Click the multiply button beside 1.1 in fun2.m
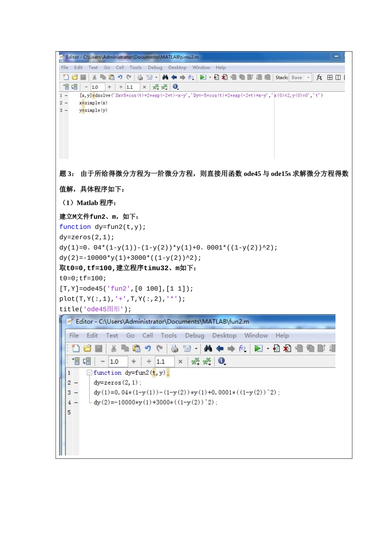Viewport: 392px width, 555px height. tap(180, 361)
